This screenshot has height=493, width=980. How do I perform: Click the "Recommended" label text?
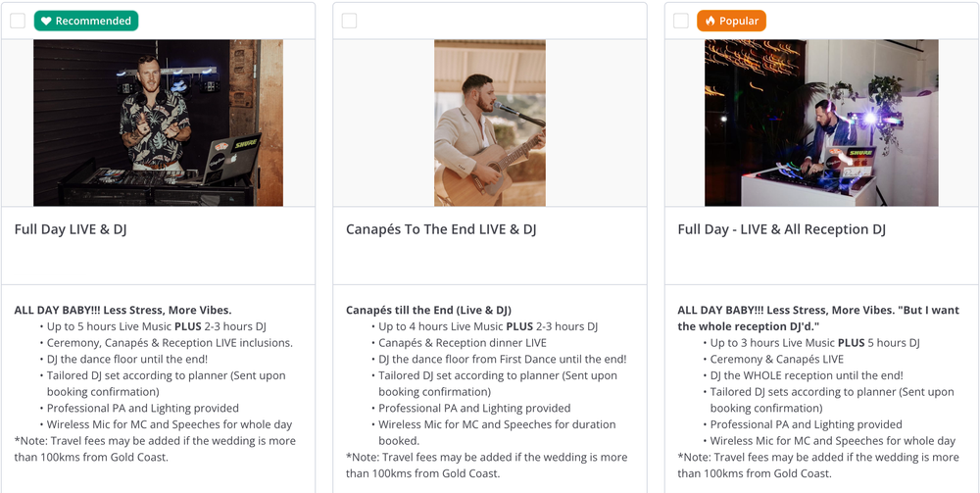tap(93, 21)
